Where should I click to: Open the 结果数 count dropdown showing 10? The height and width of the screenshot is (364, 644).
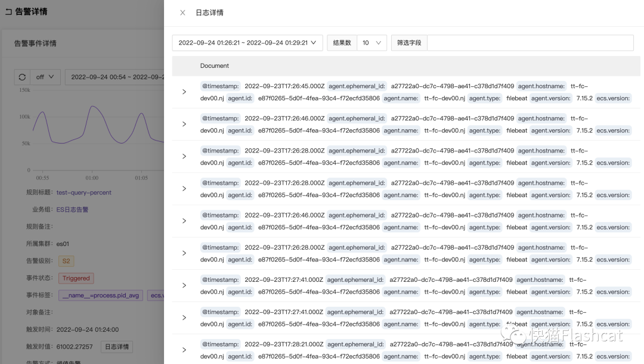click(371, 43)
